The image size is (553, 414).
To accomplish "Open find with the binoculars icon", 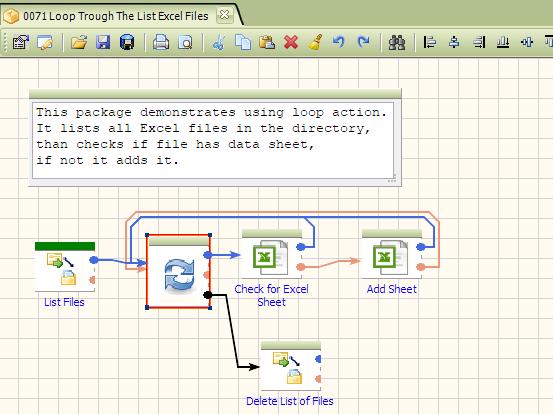I will pyautogui.click(x=397, y=42).
